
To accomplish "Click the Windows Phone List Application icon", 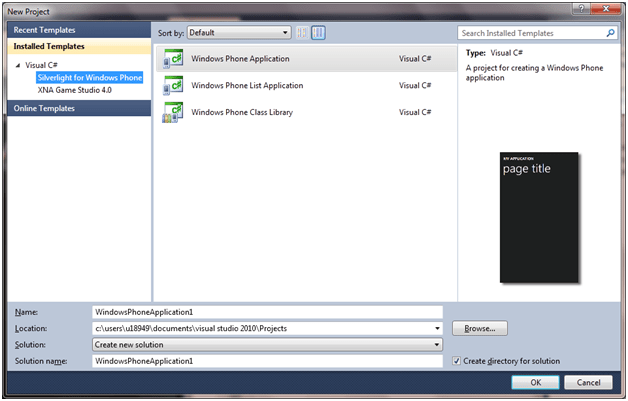I will pos(172,85).
